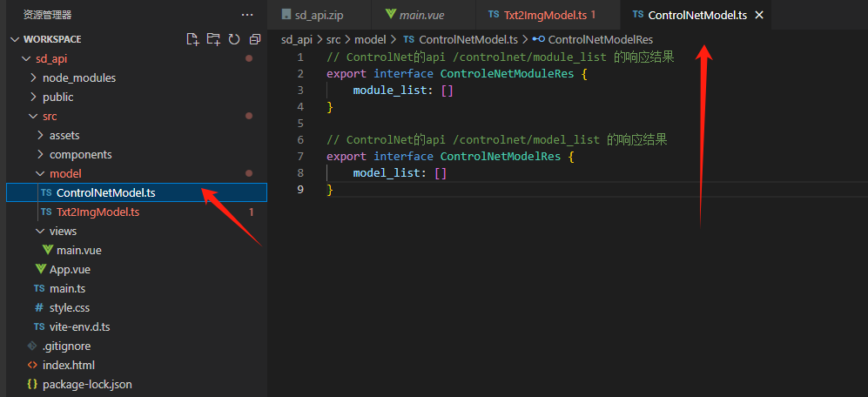Screen dimensions: 868x397
Task: Click ControlNetModelRes in the breadcrumb
Action: pyautogui.click(x=600, y=39)
